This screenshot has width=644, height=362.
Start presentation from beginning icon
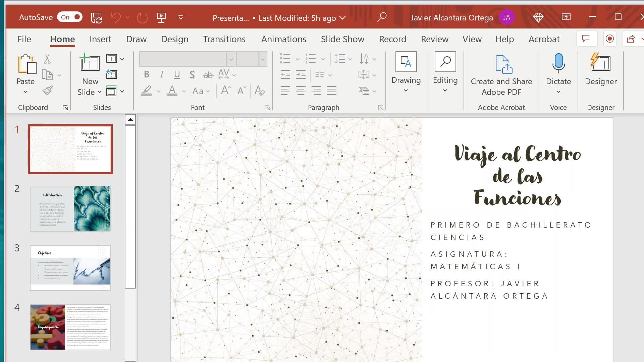pyautogui.click(x=161, y=17)
